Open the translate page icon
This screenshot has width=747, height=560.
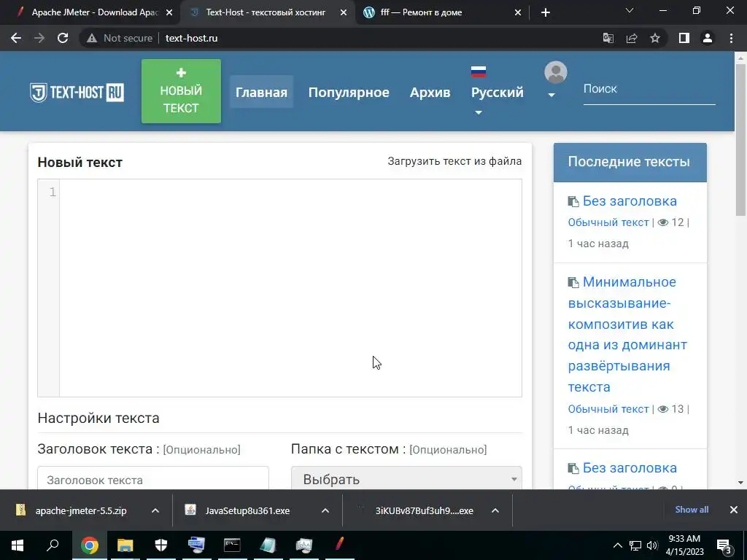click(608, 38)
